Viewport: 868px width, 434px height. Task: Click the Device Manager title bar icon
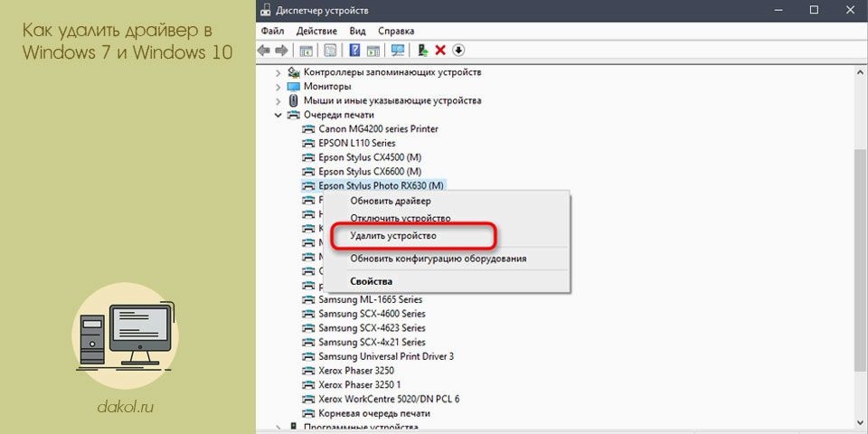pyautogui.click(x=266, y=10)
